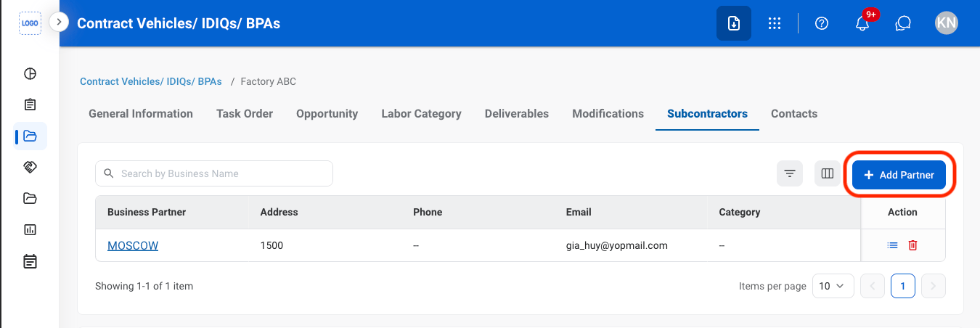
Task: Delete the MOSCOW partner with trash icon
Action: pyautogui.click(x=913, y=245)
